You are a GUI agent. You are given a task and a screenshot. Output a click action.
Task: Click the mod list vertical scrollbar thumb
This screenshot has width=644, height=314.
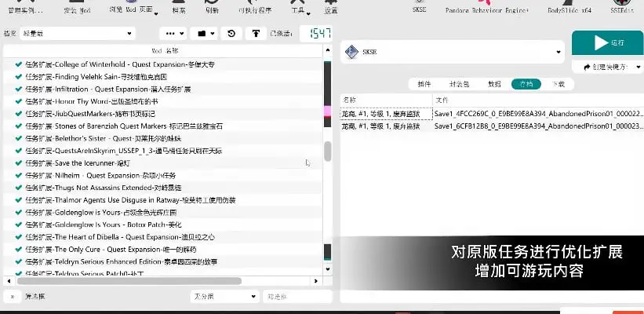point(327,152)
